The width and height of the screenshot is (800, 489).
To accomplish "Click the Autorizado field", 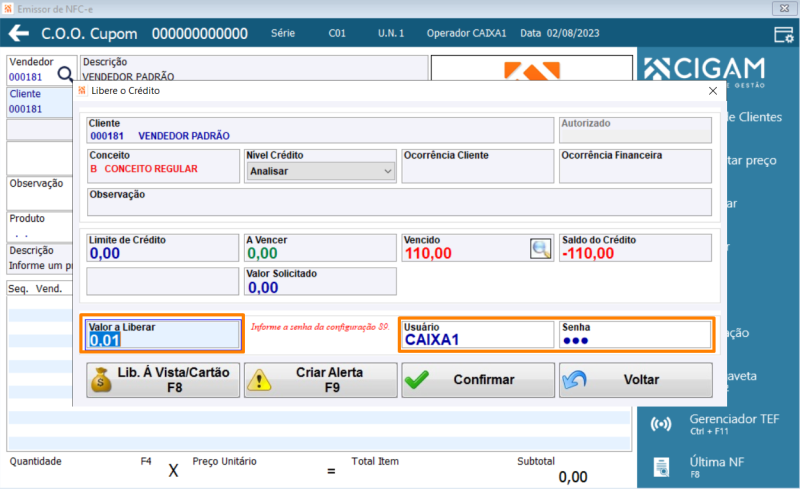I will pos(635,130).
